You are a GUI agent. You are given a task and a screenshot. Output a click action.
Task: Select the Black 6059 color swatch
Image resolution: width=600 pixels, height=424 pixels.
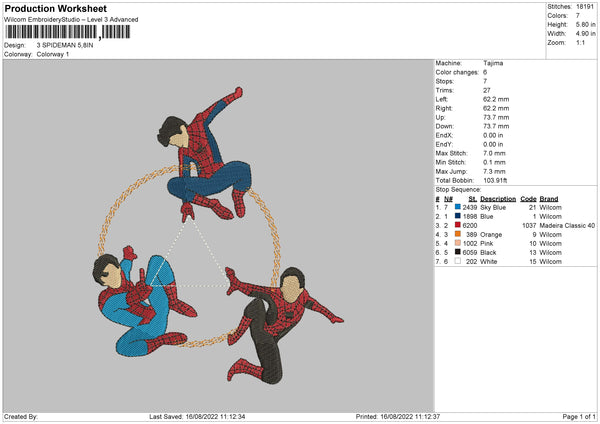click(x=458, y=252)
